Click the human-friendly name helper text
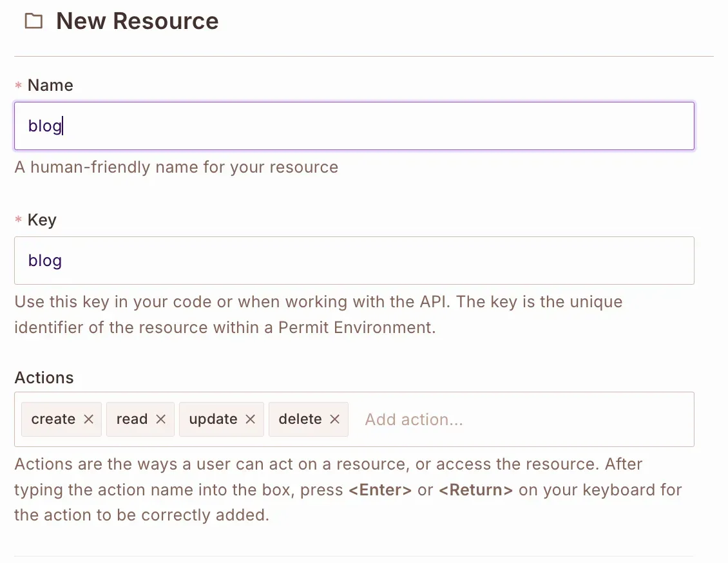Screen dimensions: 728x563 point(176,167)
